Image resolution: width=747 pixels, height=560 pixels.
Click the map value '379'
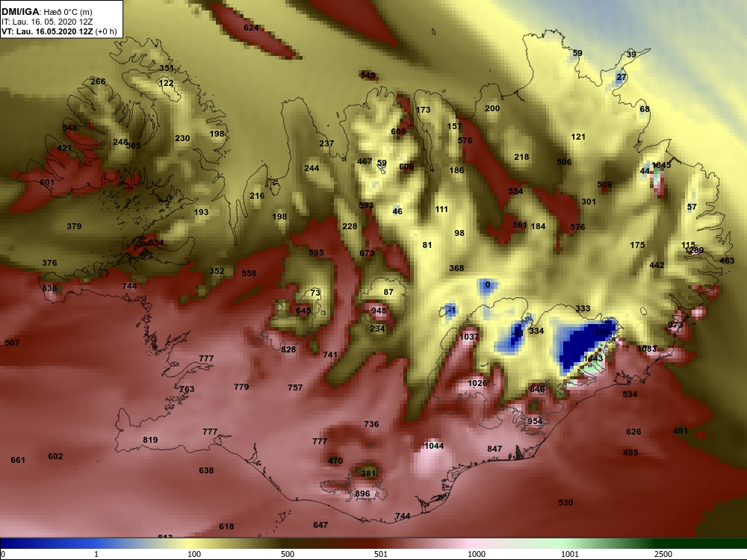click(74, 227)
